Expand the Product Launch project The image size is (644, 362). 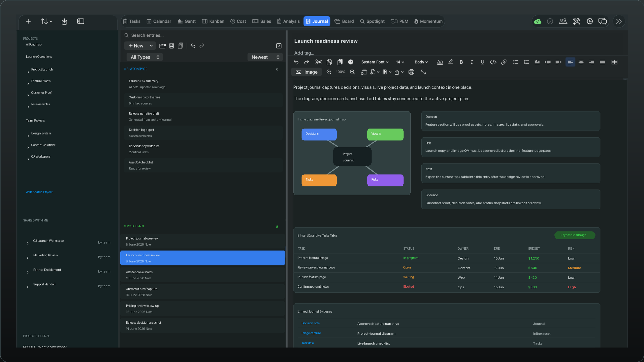pyautogui.click(x=28, y=72)
